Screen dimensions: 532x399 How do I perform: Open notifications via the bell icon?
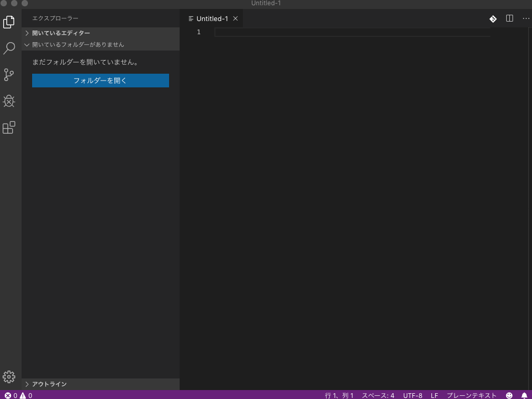(524, 395)
